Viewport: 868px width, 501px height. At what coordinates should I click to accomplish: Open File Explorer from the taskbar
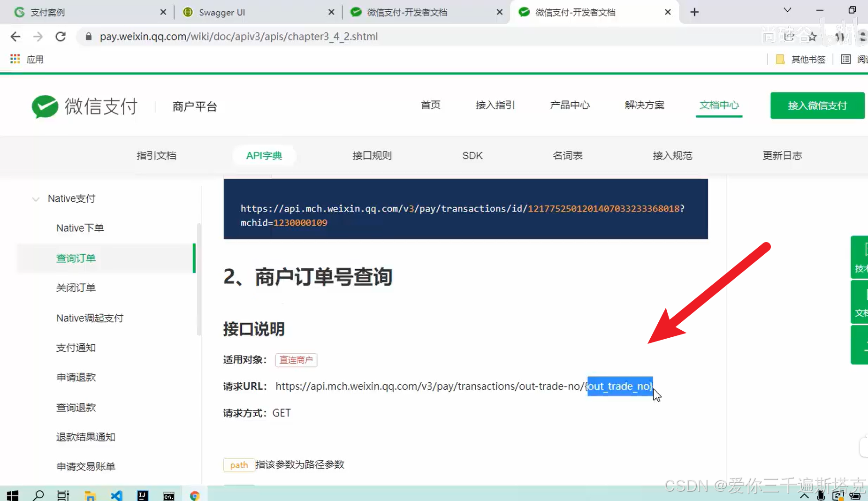click(x=90, y=495)
